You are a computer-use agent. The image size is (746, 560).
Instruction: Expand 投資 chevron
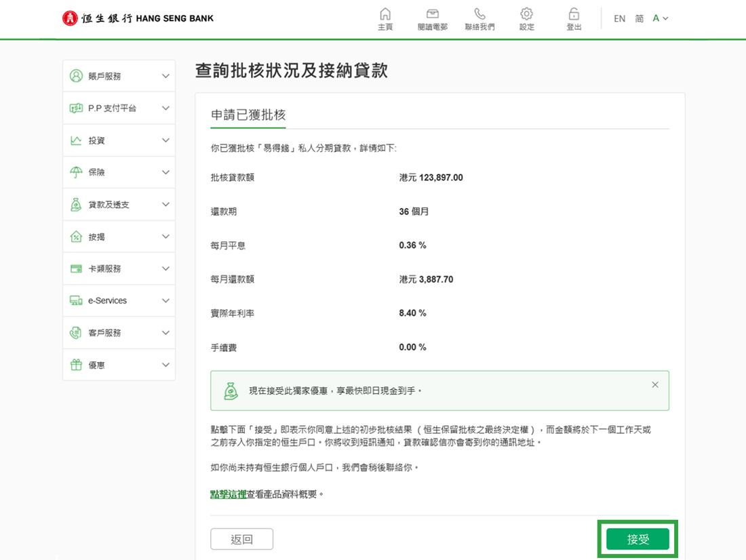(165, 140)
